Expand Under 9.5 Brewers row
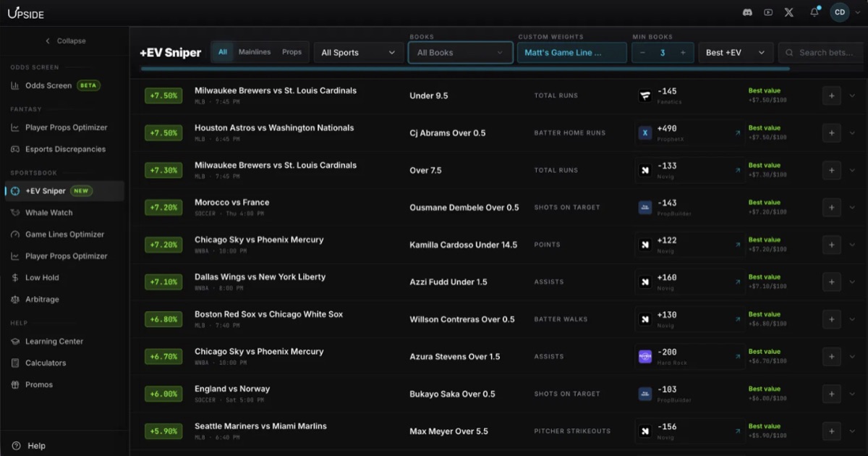Viewport: 868px width, 456px height. click(852, 96)
